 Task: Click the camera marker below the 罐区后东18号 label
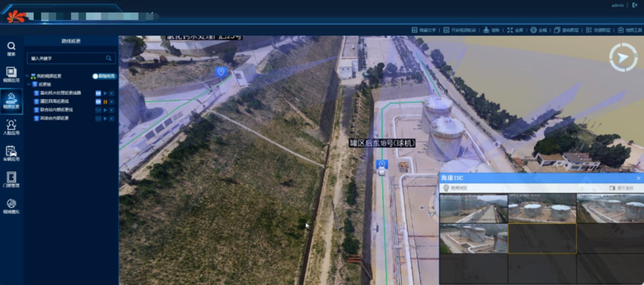coord(382,164)
